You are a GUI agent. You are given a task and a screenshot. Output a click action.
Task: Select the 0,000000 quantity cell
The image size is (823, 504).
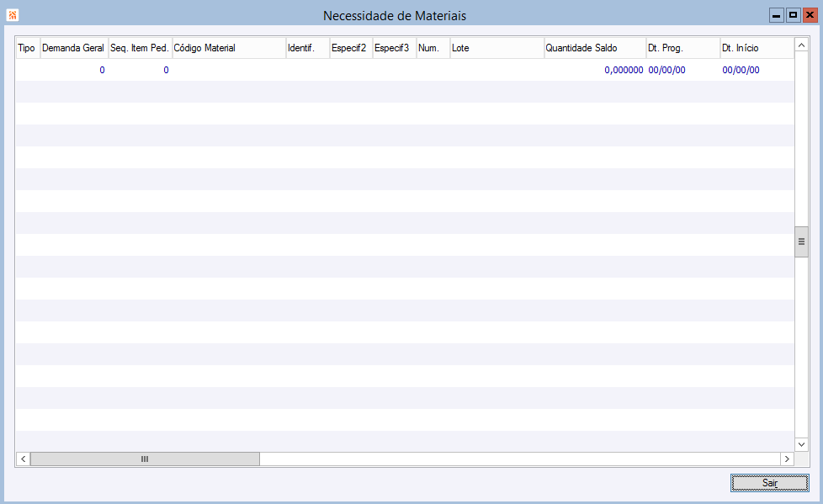(595, 70)
